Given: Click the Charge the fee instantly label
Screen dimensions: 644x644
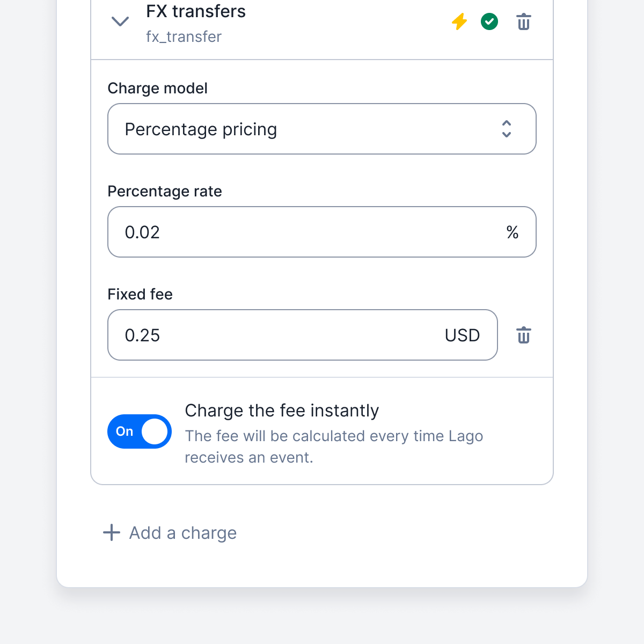Looking at the screenshot, I should (x=282, y=411).
